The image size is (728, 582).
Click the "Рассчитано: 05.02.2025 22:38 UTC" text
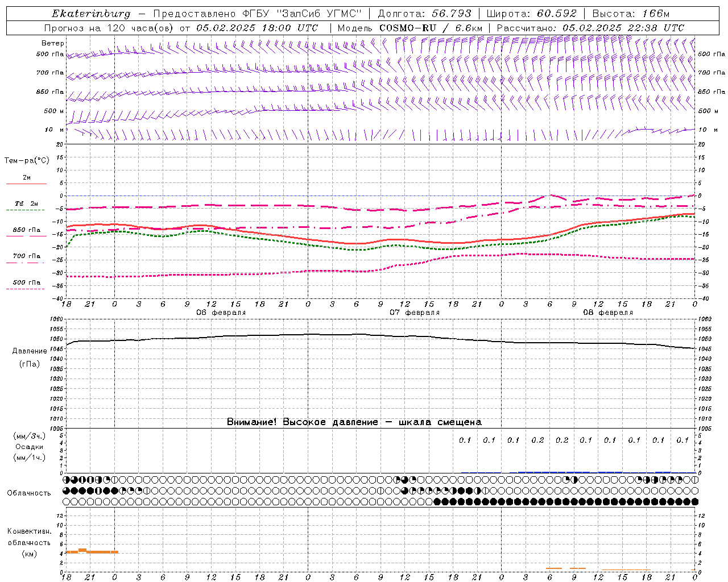590,28
